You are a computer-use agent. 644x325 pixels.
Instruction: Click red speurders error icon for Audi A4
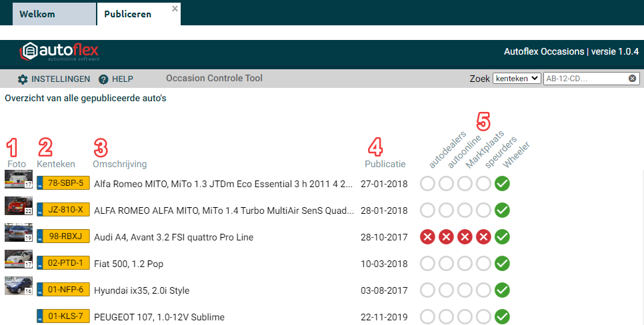coord(484,237)
